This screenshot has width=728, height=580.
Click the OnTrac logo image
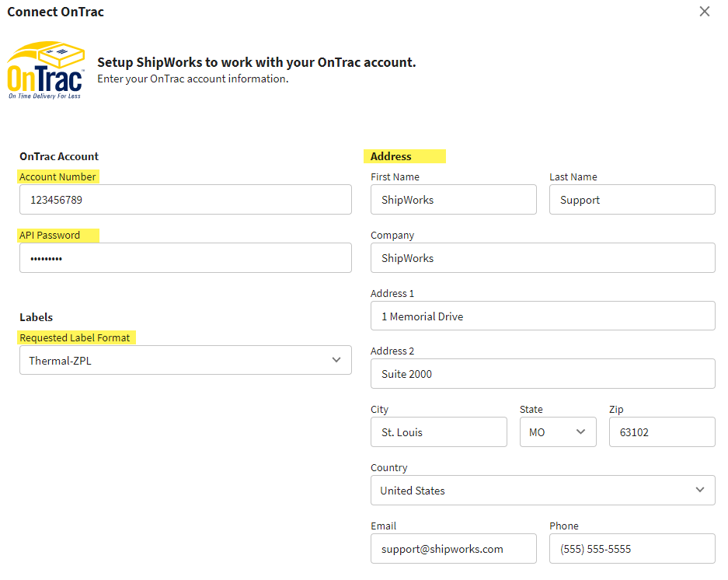coord(46,70)
